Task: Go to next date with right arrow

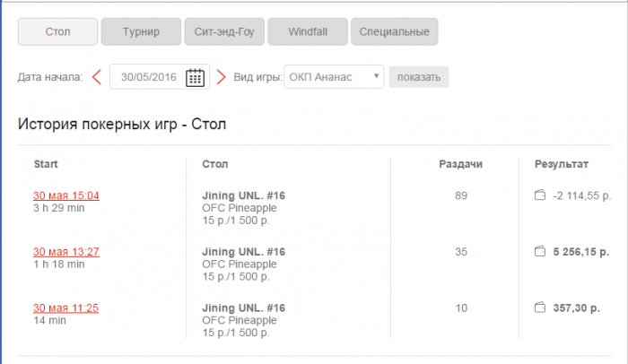Action: click(221, 77)
